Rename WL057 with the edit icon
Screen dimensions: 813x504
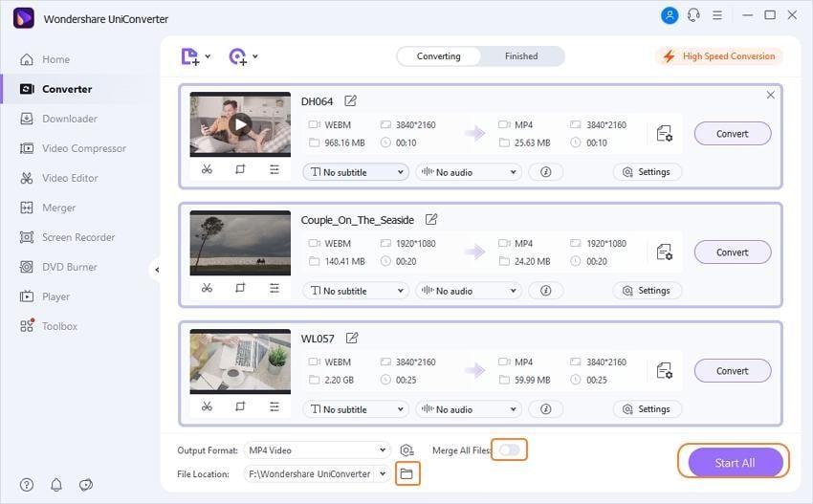[x=352, y=339]
